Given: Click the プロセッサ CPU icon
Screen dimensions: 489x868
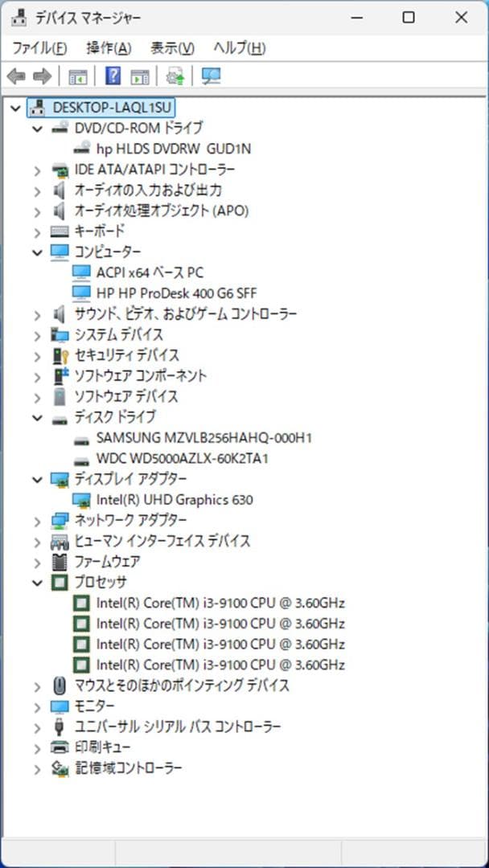Looking at the screenshot, I should point(60,583).
